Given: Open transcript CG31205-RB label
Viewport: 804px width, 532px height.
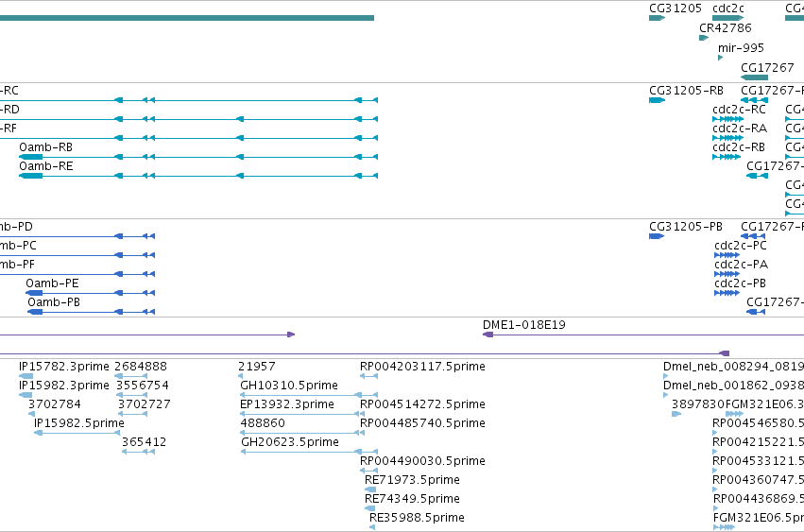Looking at the screenshot, I should coord(686,91).
